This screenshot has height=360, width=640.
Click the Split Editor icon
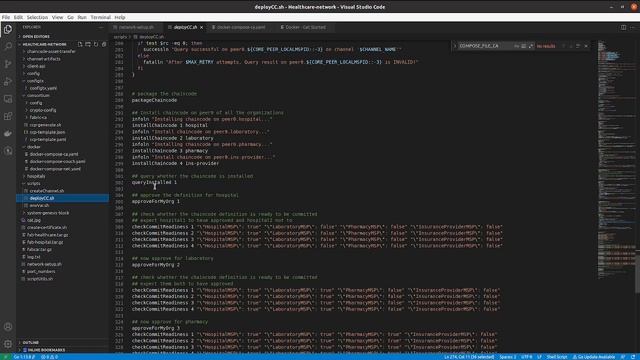tap(623, 27)
